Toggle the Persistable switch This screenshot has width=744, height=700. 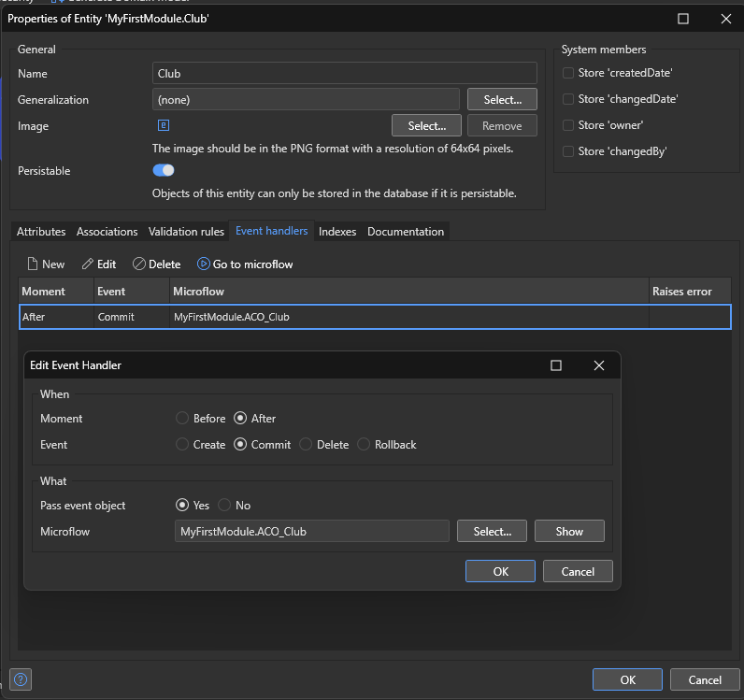tap(164, 170)
